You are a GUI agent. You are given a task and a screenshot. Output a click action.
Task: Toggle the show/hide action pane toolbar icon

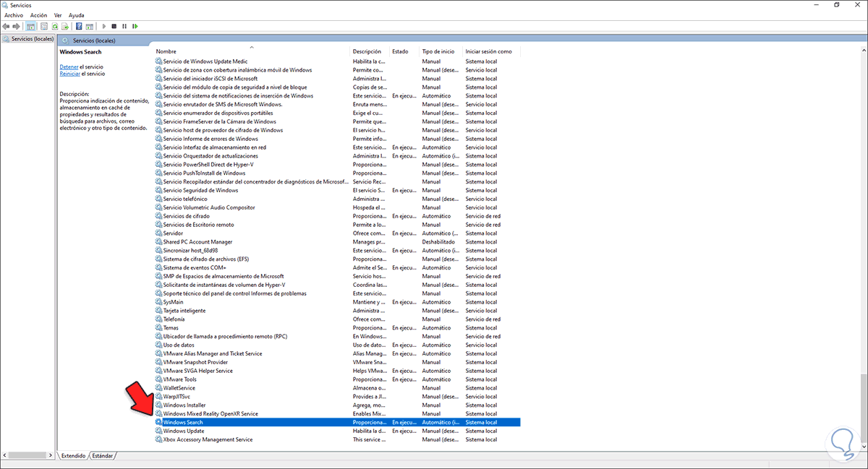pyautogui.click(x=89, y=26)
